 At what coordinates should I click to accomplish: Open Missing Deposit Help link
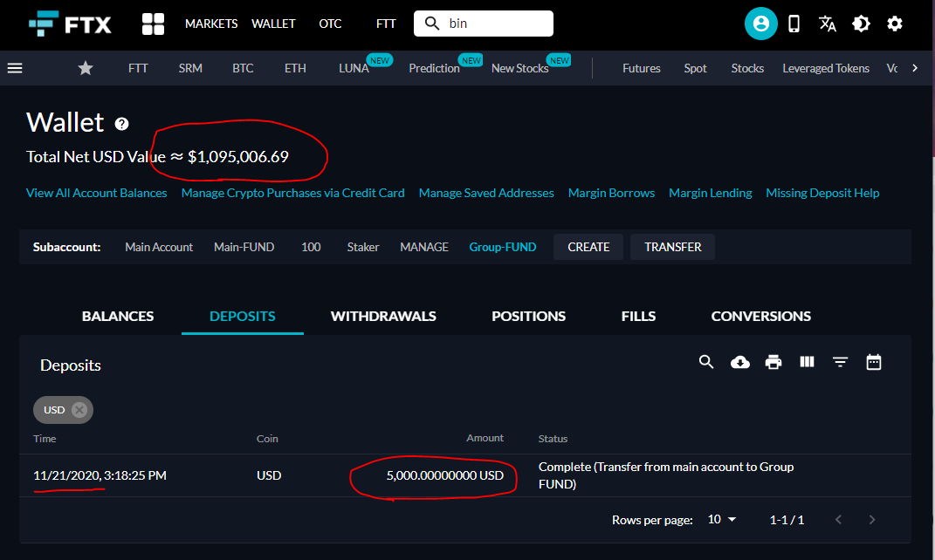822,193
